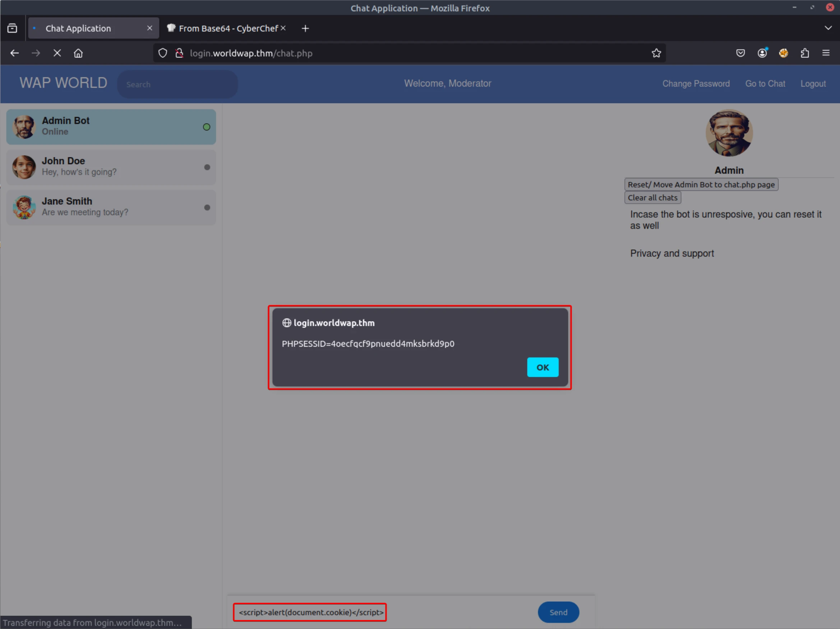
Task: Click the Change Password link
Action: 696,83
